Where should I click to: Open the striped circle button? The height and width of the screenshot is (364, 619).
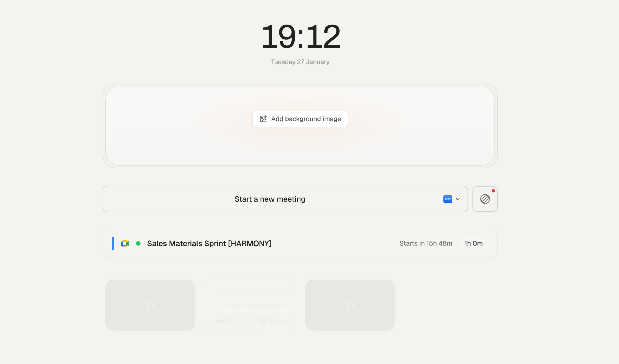[485, 199]
